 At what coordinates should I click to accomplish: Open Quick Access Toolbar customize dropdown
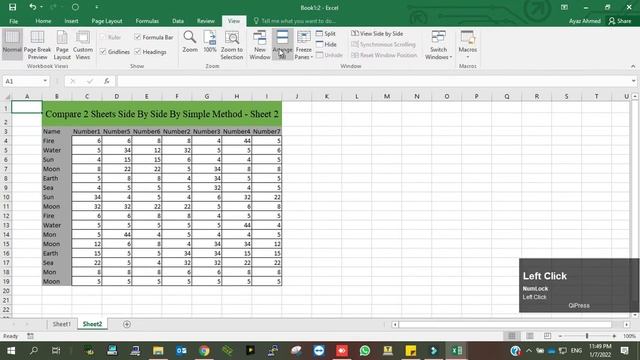pos(97,7)
